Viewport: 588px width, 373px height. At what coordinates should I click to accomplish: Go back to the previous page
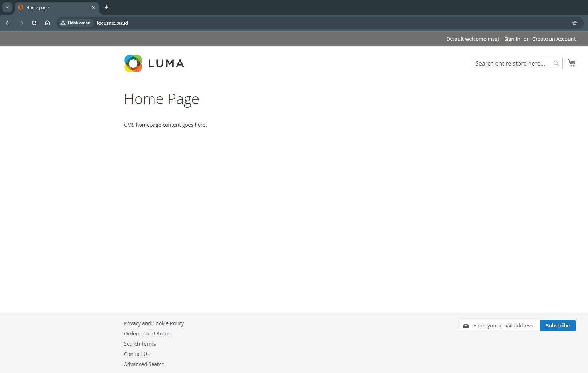pyautogui.click(x=8, y=23)
